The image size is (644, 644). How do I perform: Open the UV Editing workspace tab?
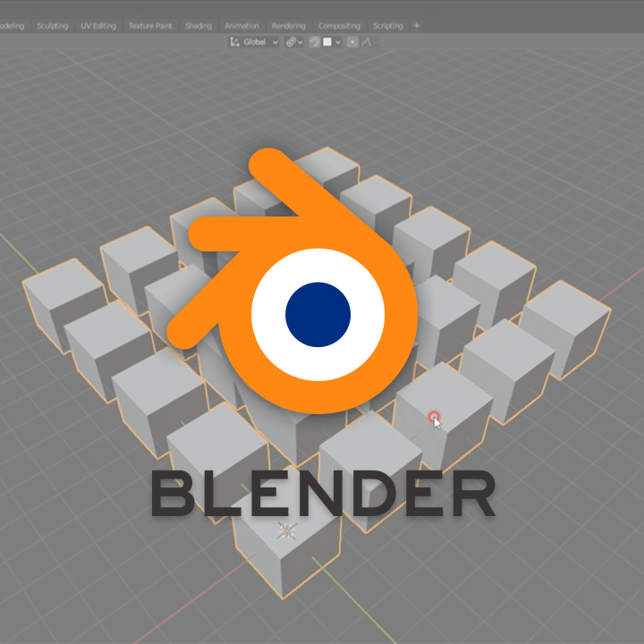pos(98,26)
